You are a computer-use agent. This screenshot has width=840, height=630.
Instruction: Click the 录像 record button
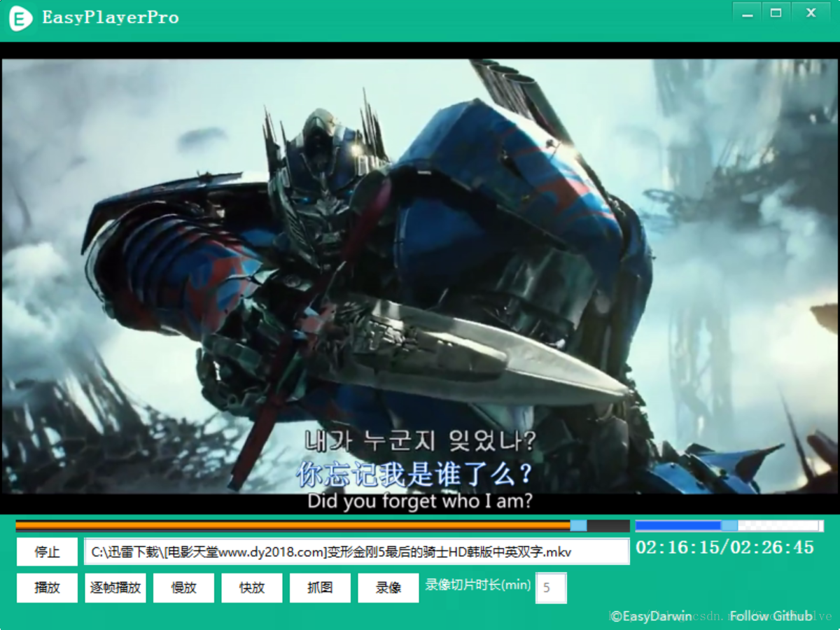pyautogui.click(x=388, y=588)
